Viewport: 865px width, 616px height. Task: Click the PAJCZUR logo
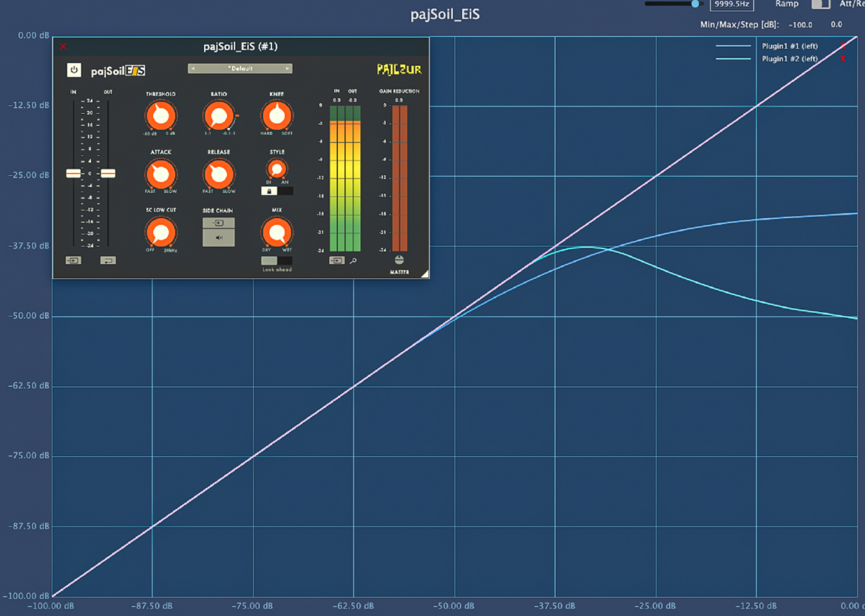[398, 70]
